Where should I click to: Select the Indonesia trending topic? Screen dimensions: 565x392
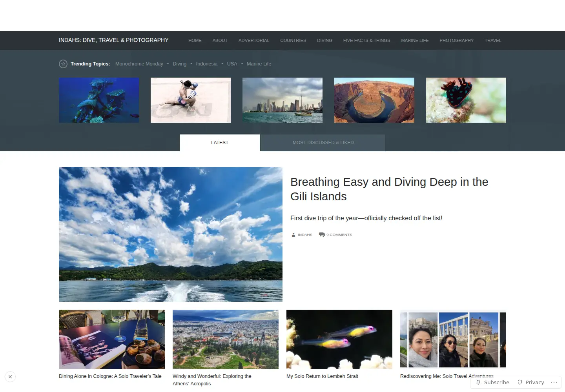tap(207, 64)
